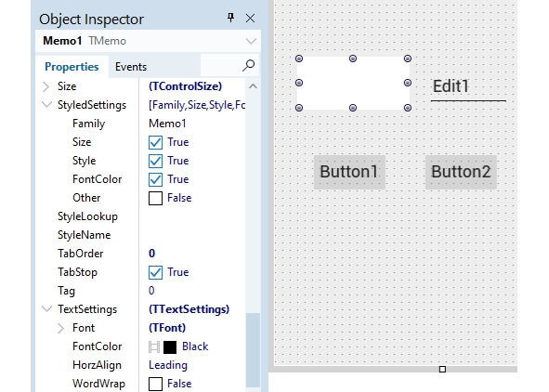The width and height of the screenshot is (549, 392).
Task: Click the bottom-right memo selection handle
Action: pos(408,108)
